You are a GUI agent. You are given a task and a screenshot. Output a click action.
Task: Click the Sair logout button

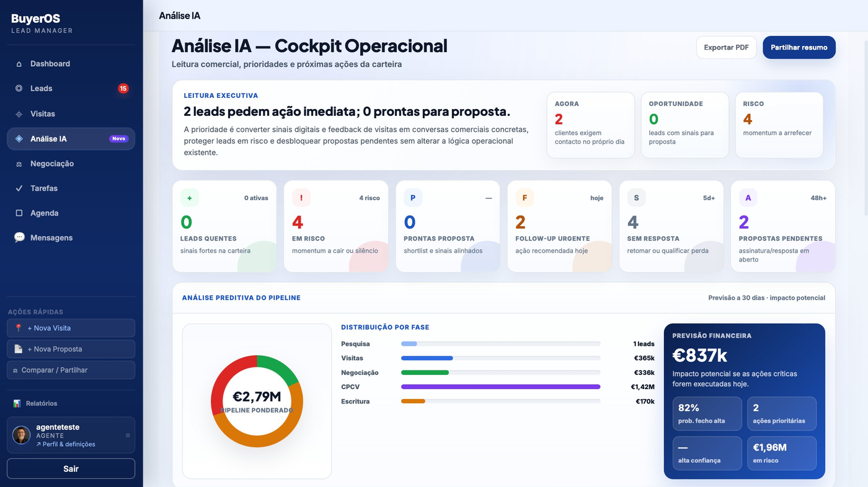click(x=71, y=468)
